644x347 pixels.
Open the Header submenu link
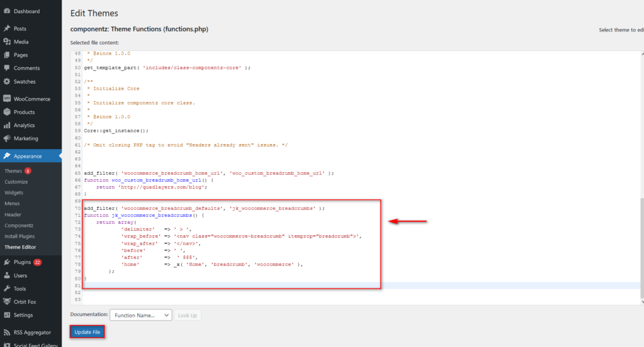tap(13, 214)
